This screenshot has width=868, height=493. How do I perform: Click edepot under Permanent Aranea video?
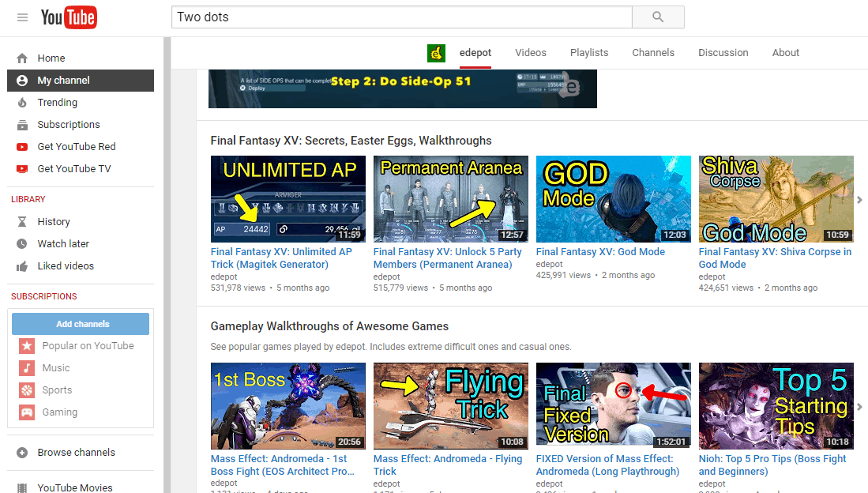(386, 277)
